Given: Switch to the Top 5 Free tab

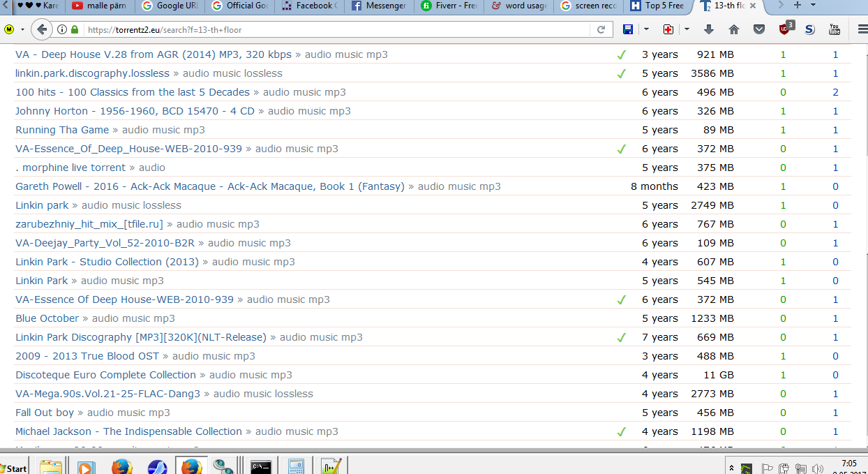Looking at the screenshot, I should click(658, 6).
